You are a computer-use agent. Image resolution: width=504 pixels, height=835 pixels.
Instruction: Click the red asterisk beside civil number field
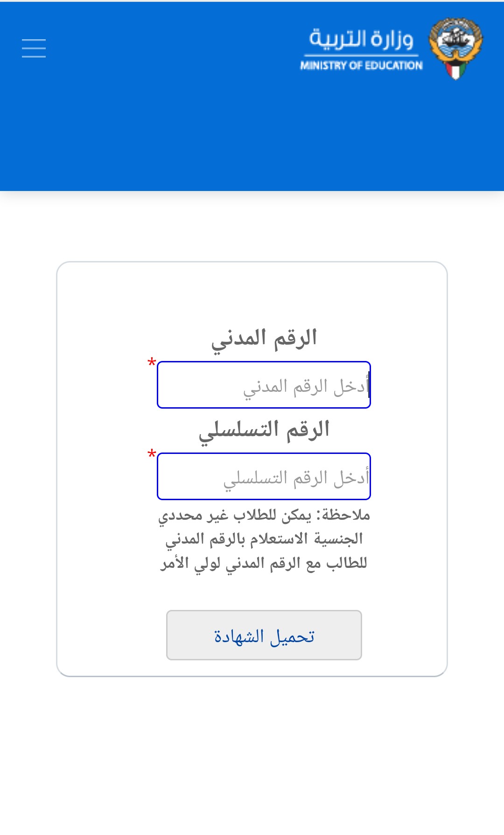pos(152,362)
